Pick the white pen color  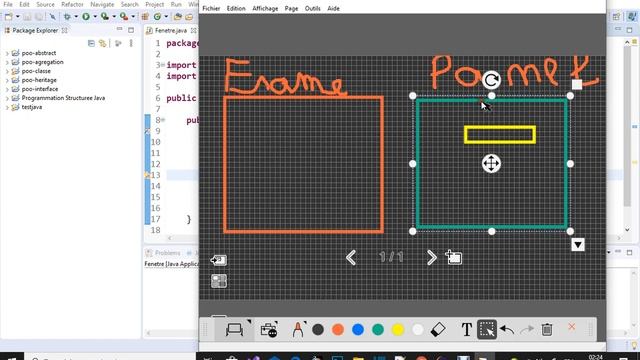[418, 329]
